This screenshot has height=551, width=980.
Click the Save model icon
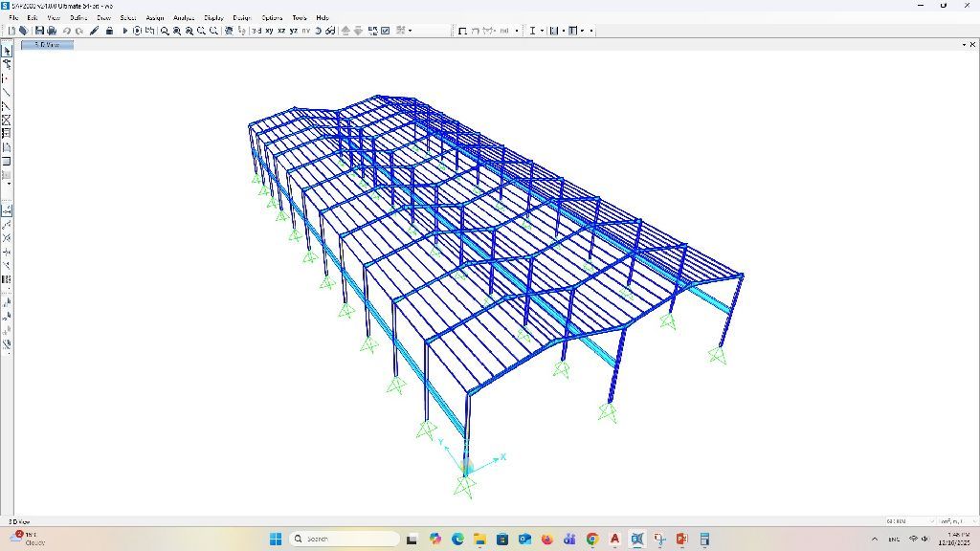(x=39, y=31)
